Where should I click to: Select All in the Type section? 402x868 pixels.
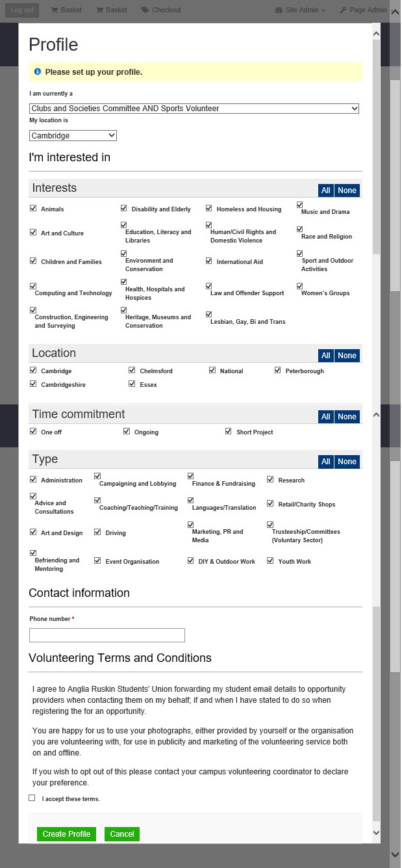click(326, 462)
